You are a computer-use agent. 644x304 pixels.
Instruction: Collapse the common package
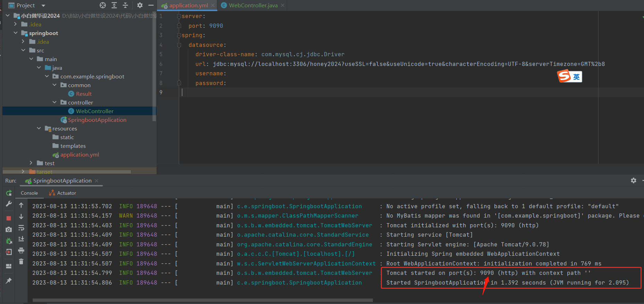[55, 85]
